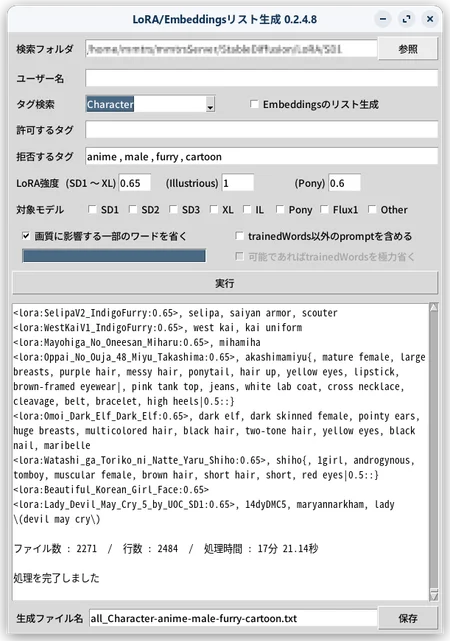
Task: Click the 拒否するタグ text field
Action: pyautogui.click(x=262, y=157)
